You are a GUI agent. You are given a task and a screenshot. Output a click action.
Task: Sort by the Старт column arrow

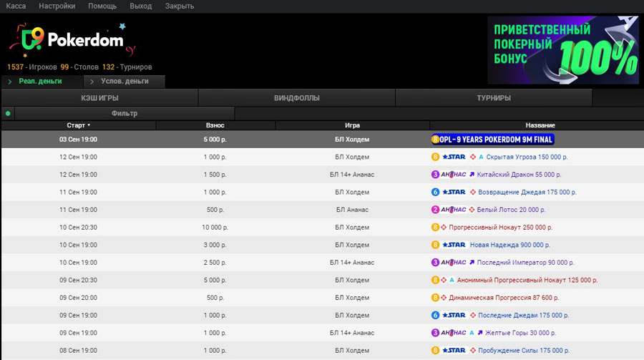coord(89,125)
